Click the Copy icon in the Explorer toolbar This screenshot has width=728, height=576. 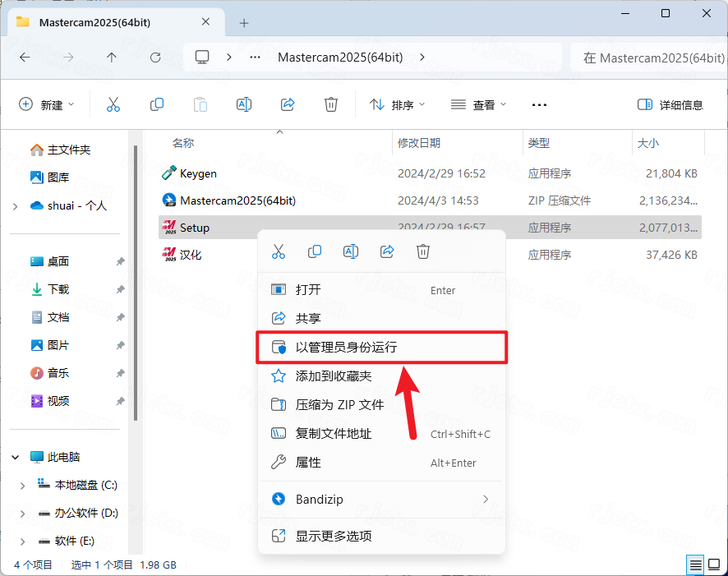pyautogui.click(x=157, y=104)
